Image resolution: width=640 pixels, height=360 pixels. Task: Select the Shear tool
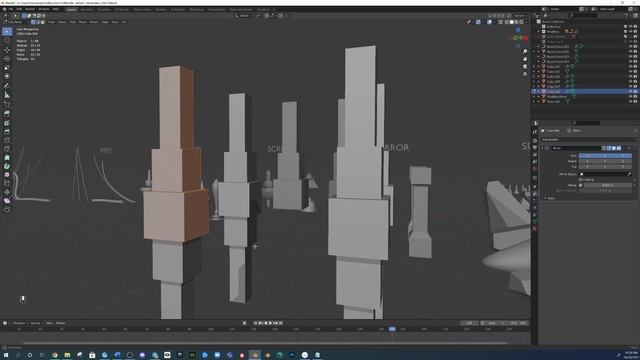7,200
